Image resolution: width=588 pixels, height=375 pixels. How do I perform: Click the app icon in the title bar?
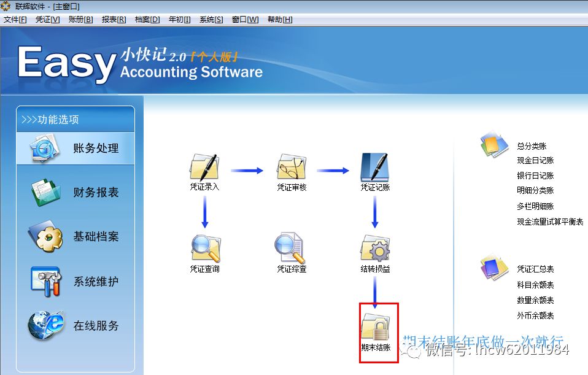(x=6, y=6)
